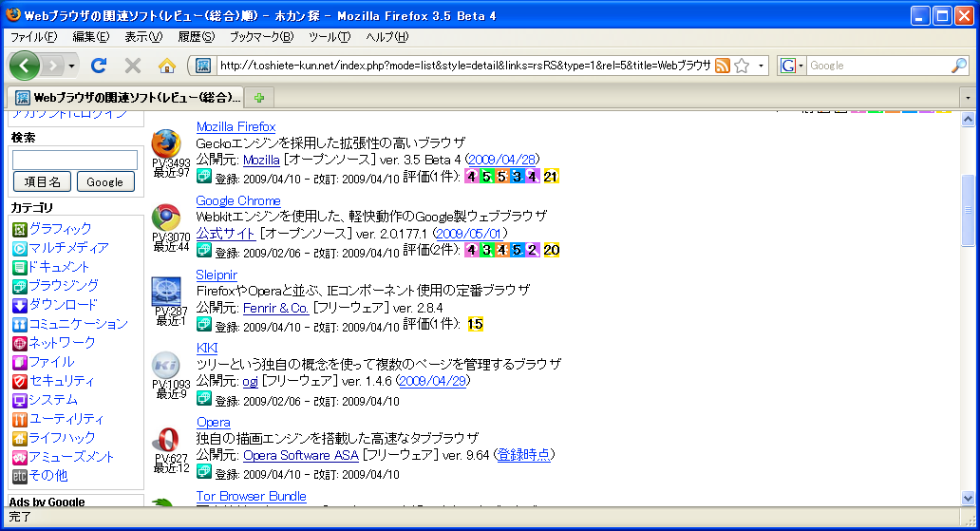Open the list all tabs dropdown
This screenshot has width=980, height=531.
pyautogui.click(x=968, y=98)
